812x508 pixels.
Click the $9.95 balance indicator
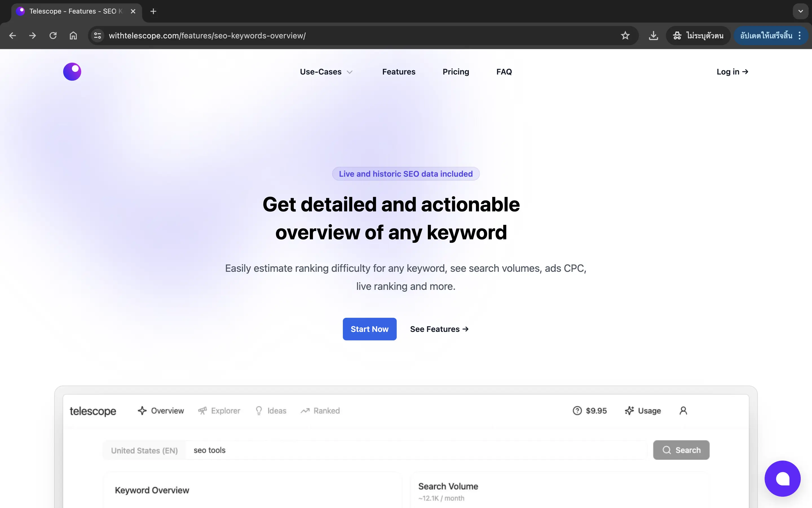590,411
